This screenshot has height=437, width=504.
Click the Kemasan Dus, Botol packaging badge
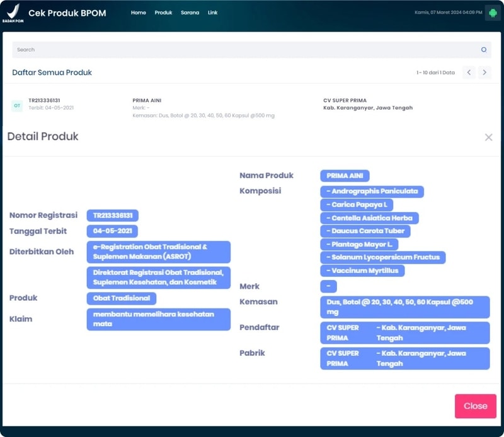pyautogui.click(x=405, y=307)
